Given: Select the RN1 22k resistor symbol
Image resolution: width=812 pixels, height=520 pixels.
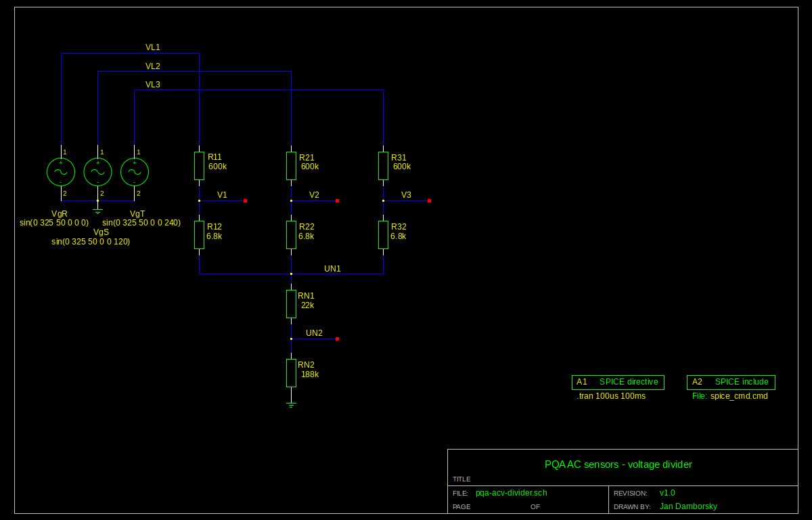Looking at the screenshot, I should tap(291, 304).
